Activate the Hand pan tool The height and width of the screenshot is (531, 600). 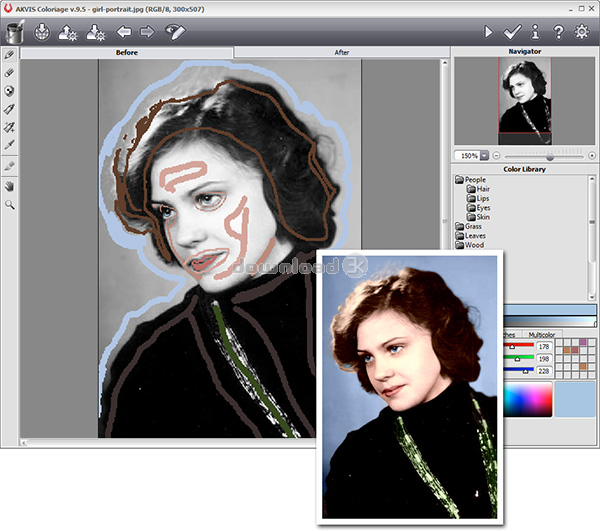[10, 186]
